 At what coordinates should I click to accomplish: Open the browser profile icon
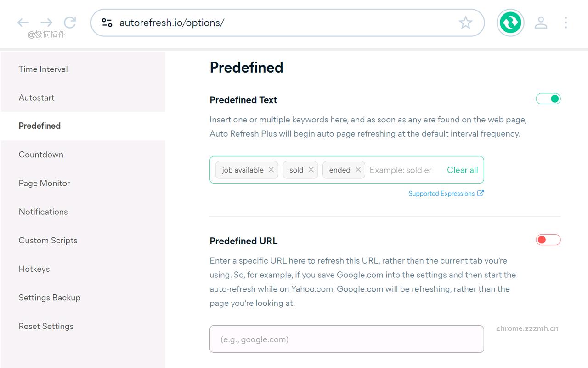541,23
